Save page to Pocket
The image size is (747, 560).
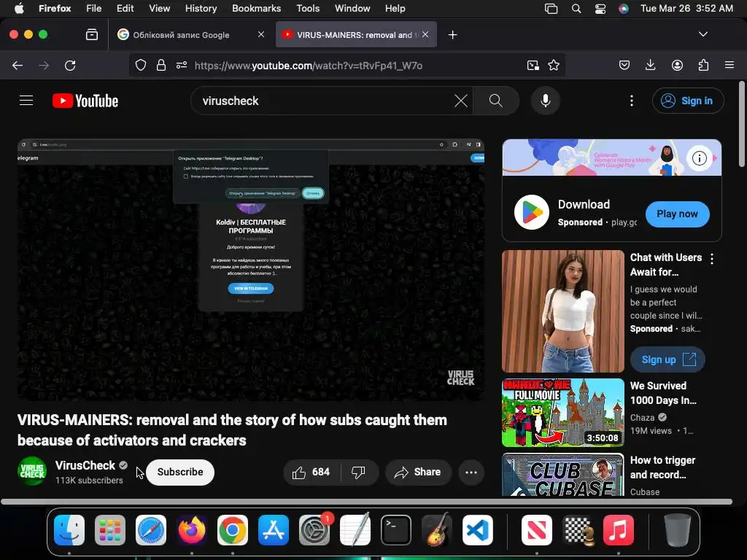(x=624, y=65)
